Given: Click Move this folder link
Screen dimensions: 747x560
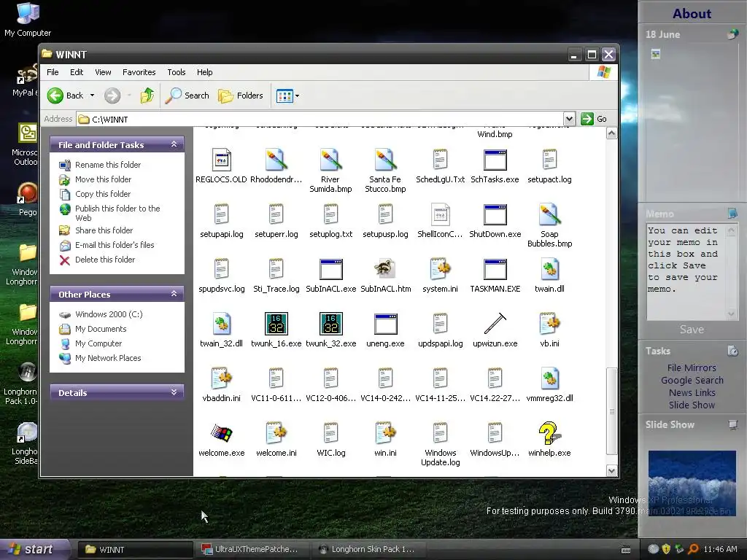Looking at the screenshot, I should (x=104, y=179).
